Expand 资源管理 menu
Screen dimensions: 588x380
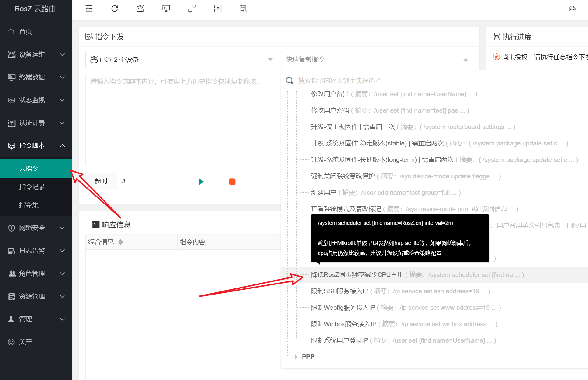click(x=36, y=296)
